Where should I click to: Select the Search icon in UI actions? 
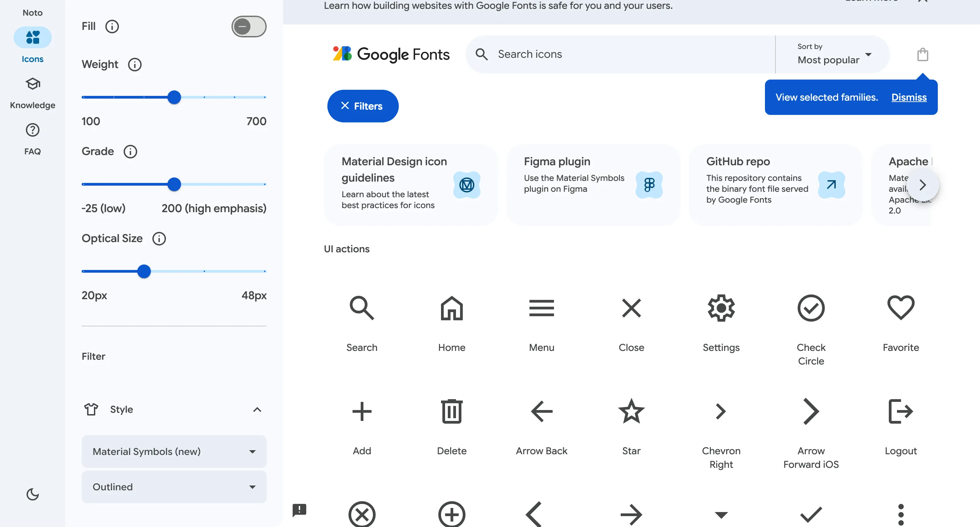point(361,308)
